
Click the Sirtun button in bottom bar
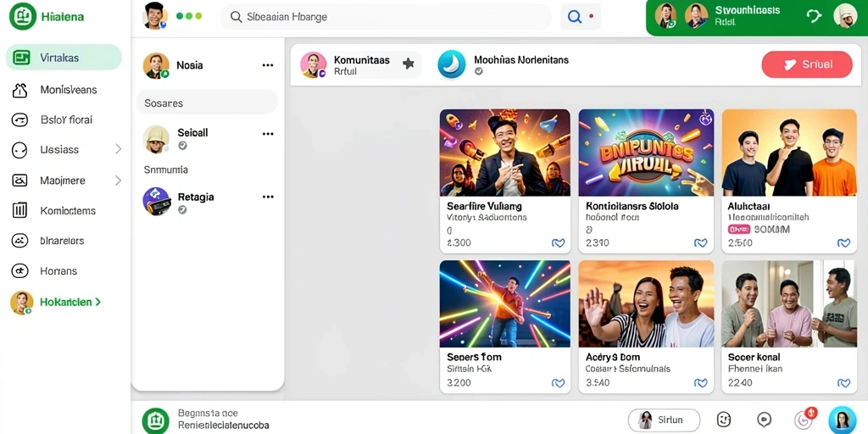click(664, 420)
